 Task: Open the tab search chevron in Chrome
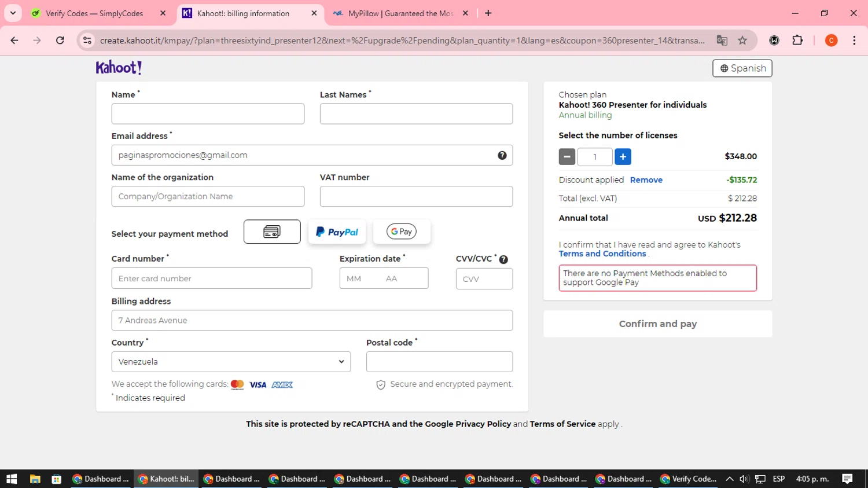(x=13, y=13)
